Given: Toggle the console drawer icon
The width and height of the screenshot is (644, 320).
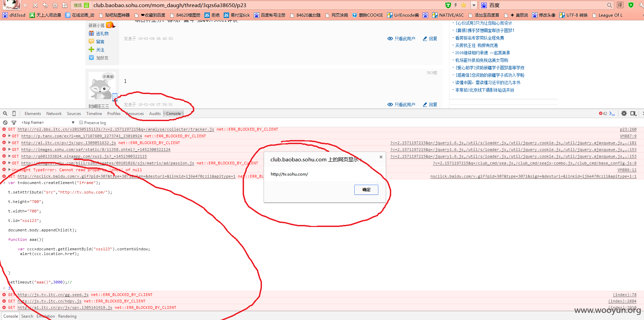Looking at the screenshot, I should 612,114.
